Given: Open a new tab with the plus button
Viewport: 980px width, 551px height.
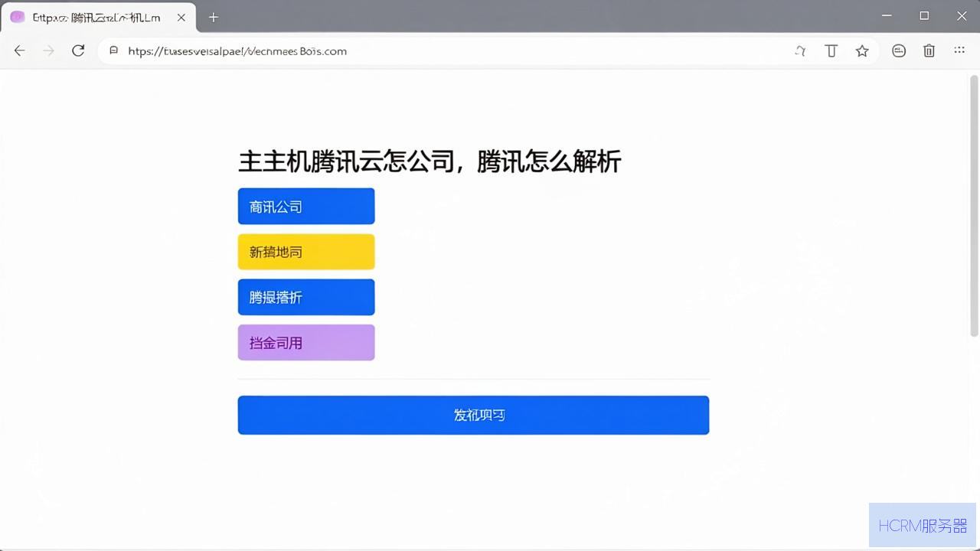Looking at the screenshot, I should point(214,17).
